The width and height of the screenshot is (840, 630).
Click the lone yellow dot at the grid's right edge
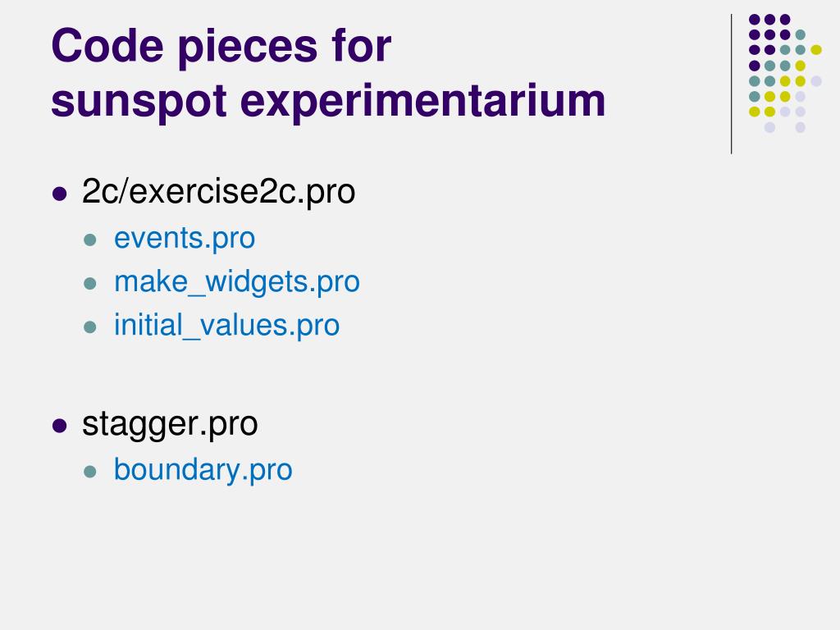pos(816,50)
